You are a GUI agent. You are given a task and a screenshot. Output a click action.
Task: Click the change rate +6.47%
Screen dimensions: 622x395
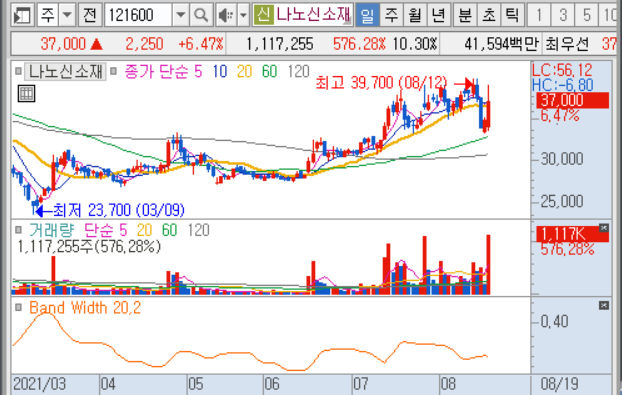click(201, 44)
